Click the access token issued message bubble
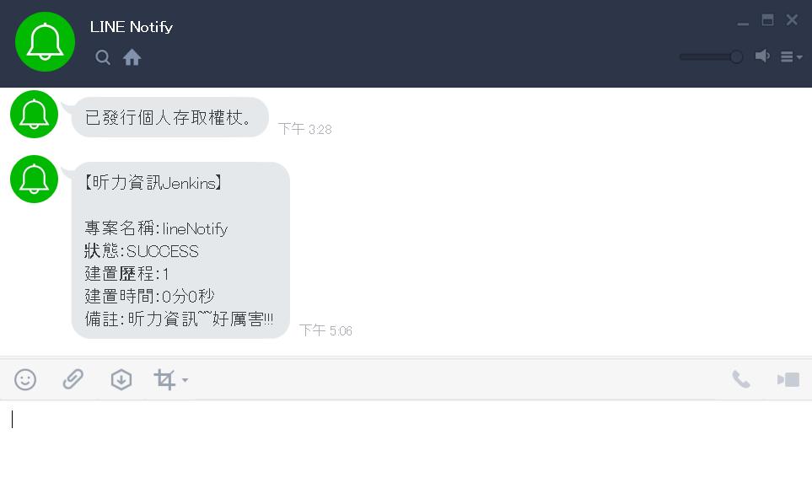The height and width of the screenshot is (504, 812). pos(169,117)
